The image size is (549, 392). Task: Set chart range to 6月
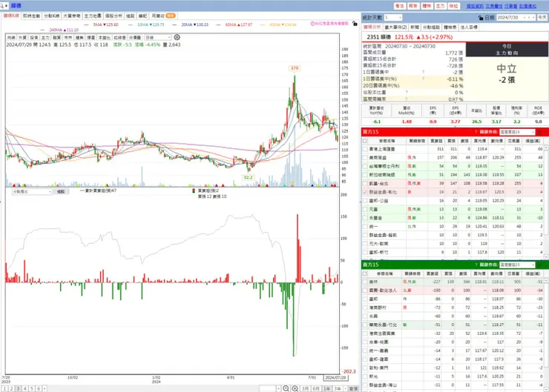coord(316,388)
